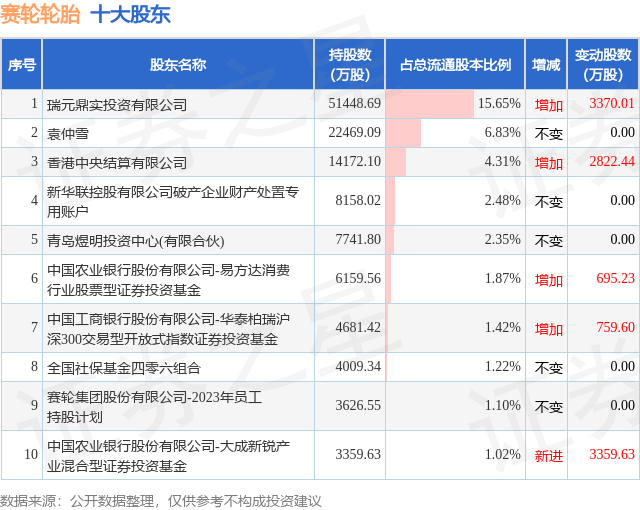
Task: Click 不变 status for 全国社保基金 row
Action: tap(549, 368)
